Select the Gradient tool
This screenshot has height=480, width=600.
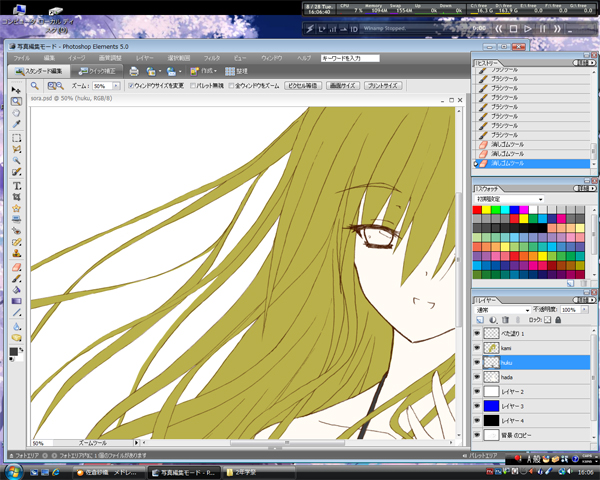(x=16, y=301)
